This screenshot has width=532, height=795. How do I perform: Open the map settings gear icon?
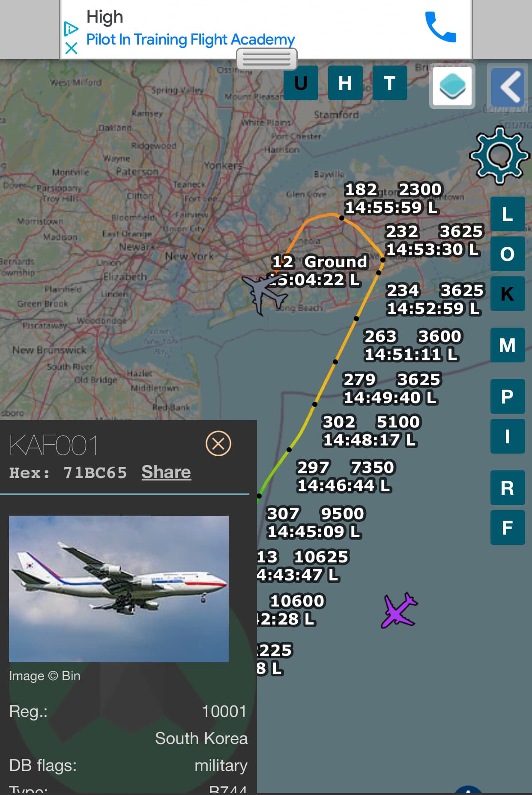pos(499,155)
